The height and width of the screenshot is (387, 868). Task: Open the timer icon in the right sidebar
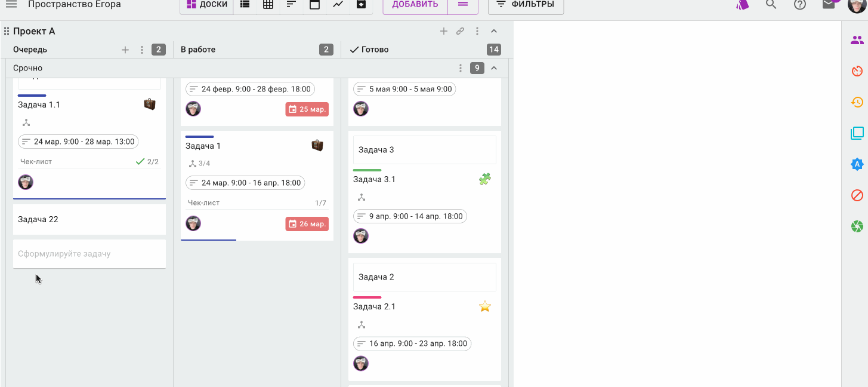[x=857, y=71]
